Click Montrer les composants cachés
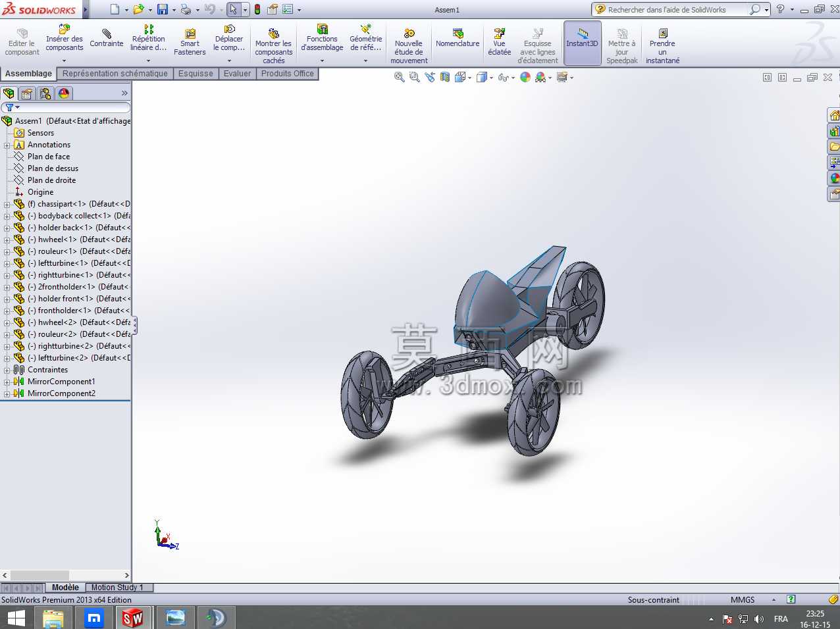This screenshot has height=629, width=840. point(274,47)
